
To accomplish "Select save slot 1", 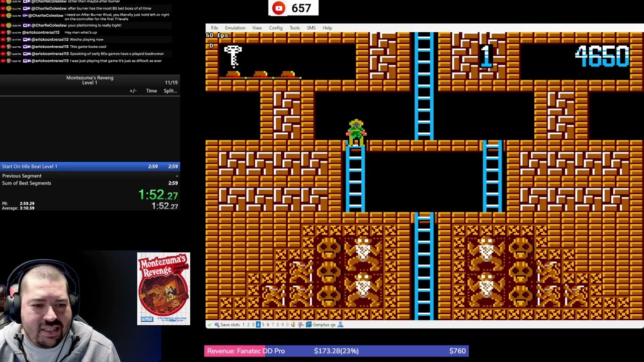I will pos(244,325).
